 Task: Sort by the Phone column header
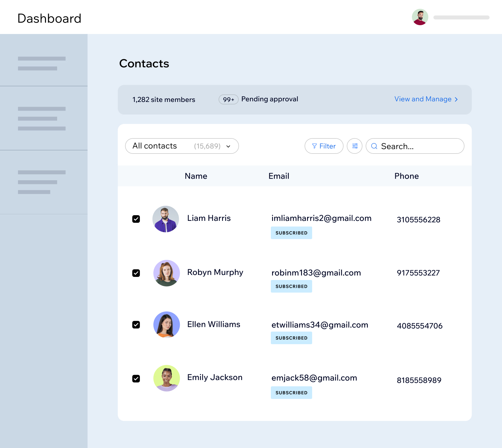pos(407,176)
